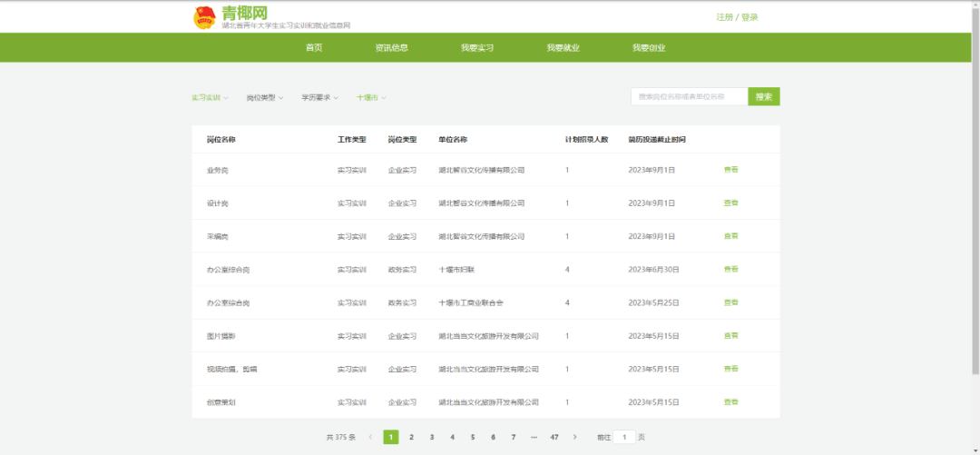Click the 登录 link

tap(750, 17)
